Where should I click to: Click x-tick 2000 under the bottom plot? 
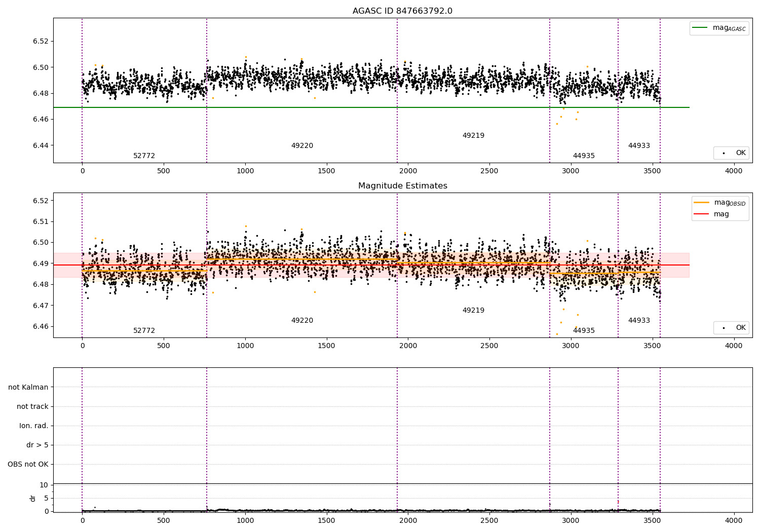(408, 520)
